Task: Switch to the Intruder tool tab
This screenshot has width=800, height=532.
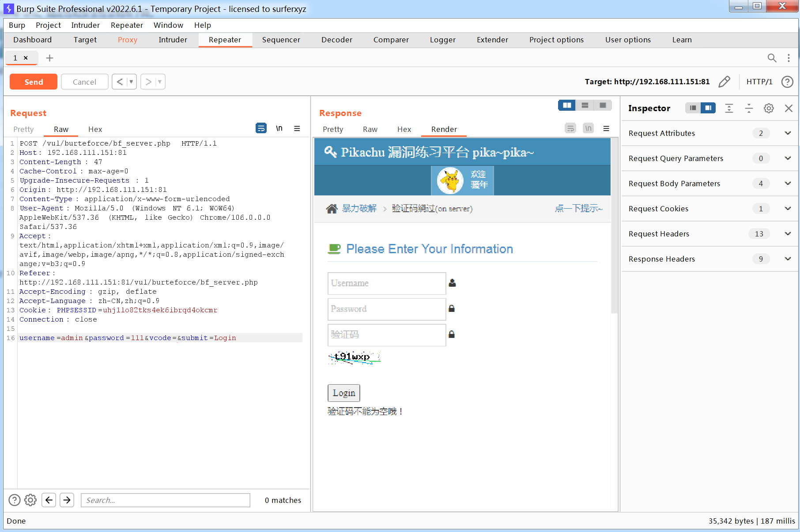Action: pyautogui.click(x=173, y=40)
